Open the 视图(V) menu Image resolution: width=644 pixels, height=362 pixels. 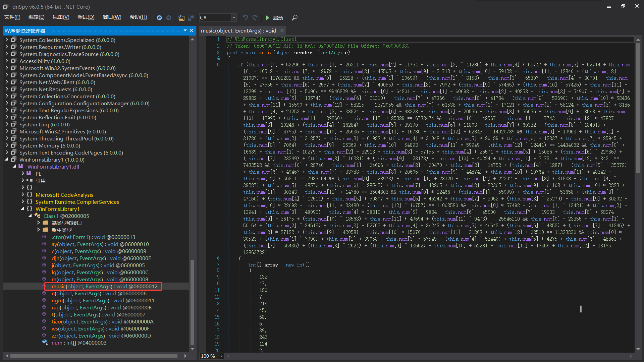(61, 17)
